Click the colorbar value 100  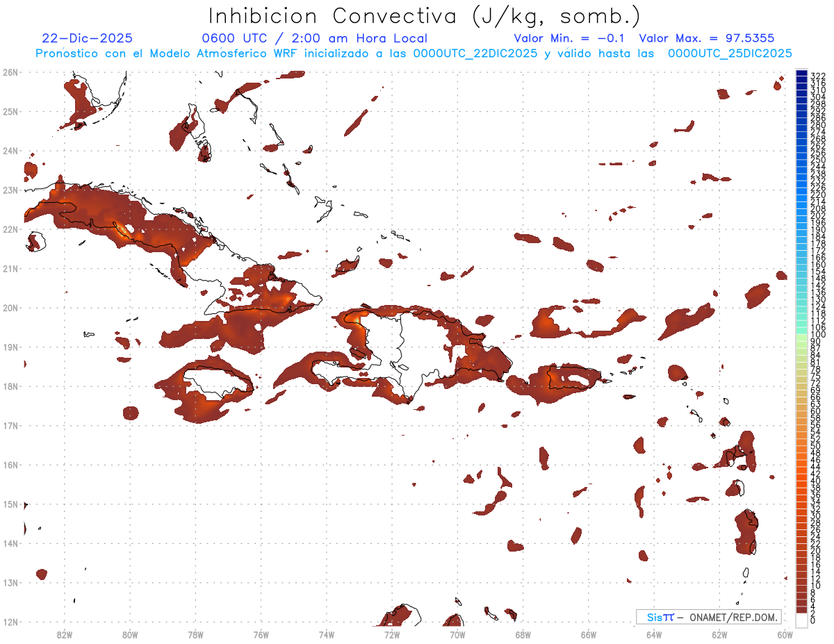[x=818, y=336]
